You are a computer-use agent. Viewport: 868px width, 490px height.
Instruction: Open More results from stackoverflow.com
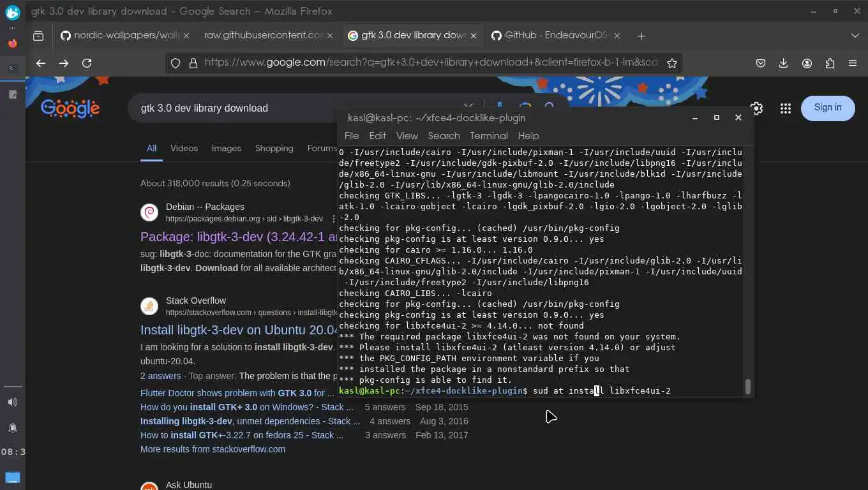(213, 449)
